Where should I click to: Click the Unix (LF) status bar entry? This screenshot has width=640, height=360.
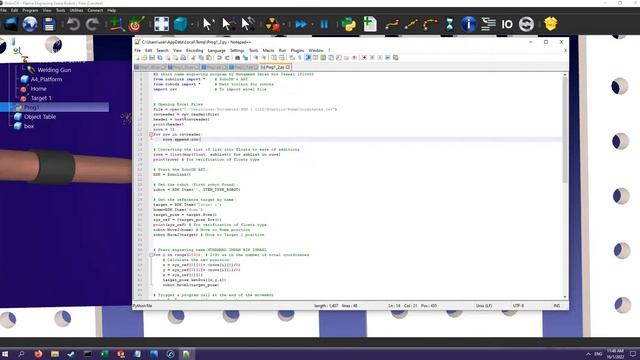tap(484, 306)
